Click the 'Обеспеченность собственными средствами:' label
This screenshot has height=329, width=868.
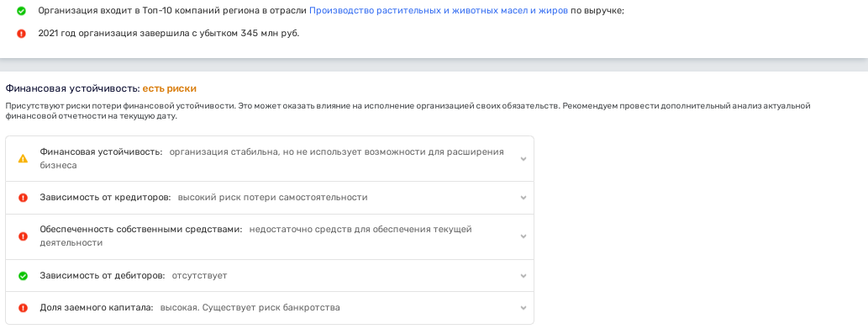click(x=141, y=230)
